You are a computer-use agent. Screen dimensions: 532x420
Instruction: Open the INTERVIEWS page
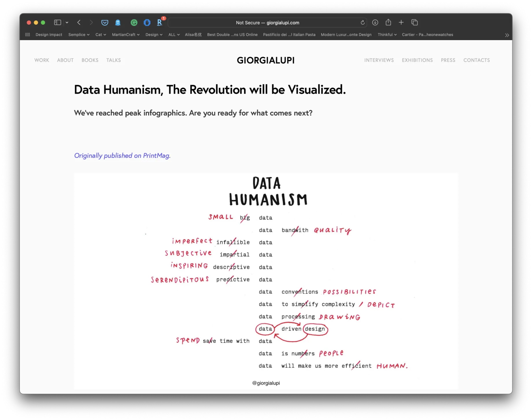click(x=379, y=60)
